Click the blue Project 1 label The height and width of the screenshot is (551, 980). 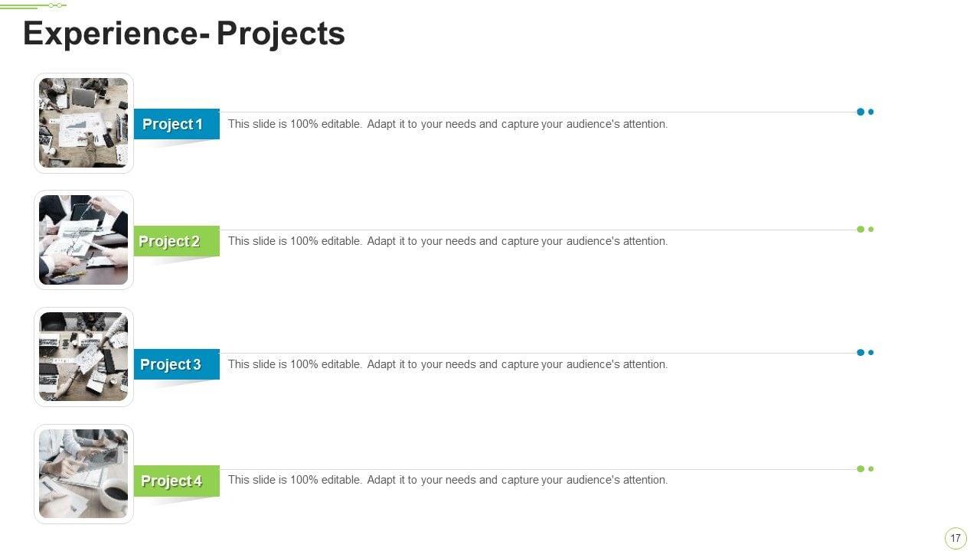(x=176, y=124)
